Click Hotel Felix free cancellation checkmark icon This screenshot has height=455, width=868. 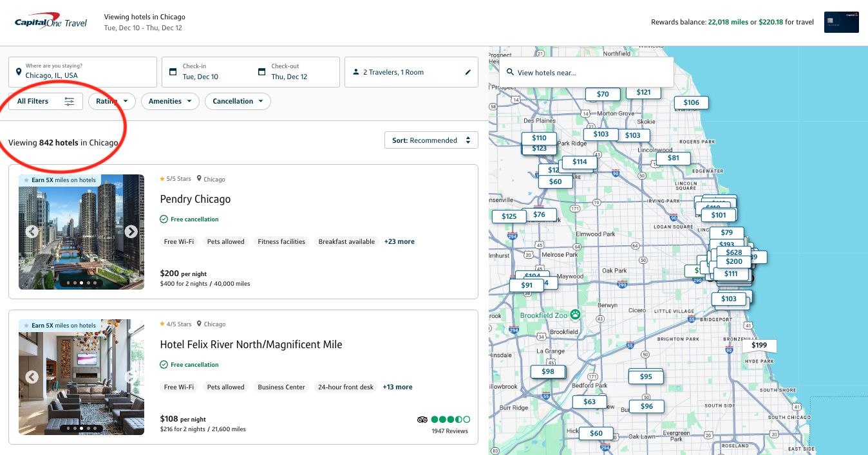164,365
